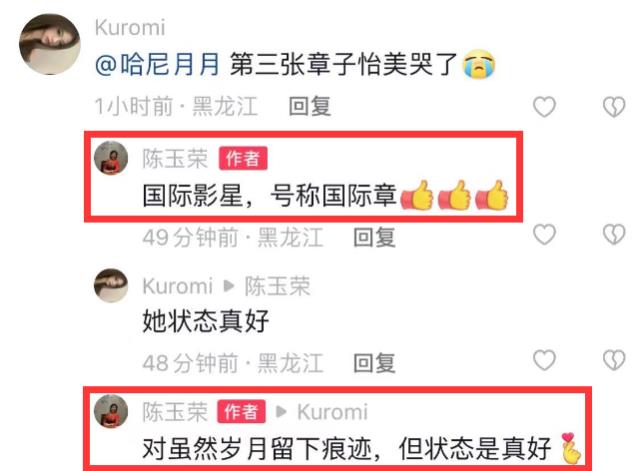The height and width of the screenshot is (471, 641).
Task: Tap Kuromi username at the top comment
Action: pos(130,28)
